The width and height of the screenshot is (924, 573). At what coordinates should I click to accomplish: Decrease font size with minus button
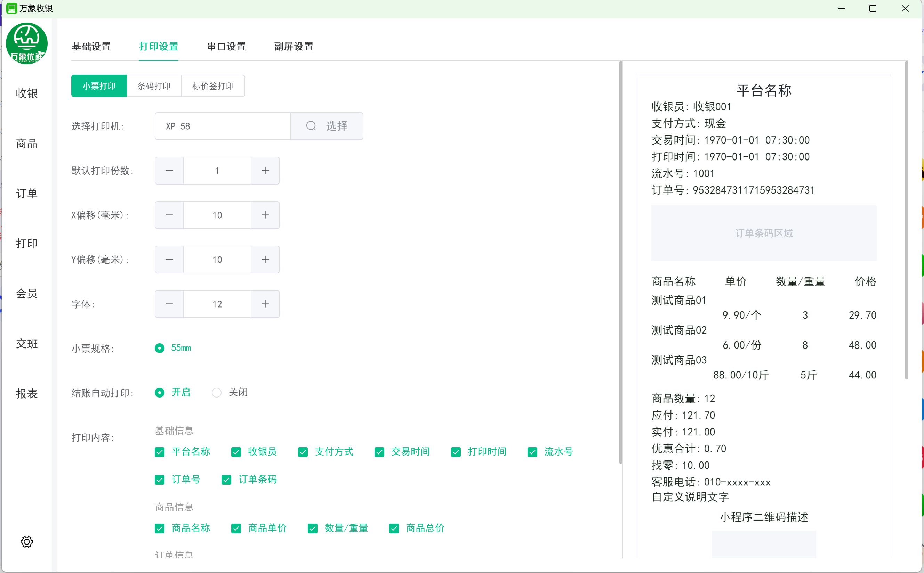coord(169,304)
